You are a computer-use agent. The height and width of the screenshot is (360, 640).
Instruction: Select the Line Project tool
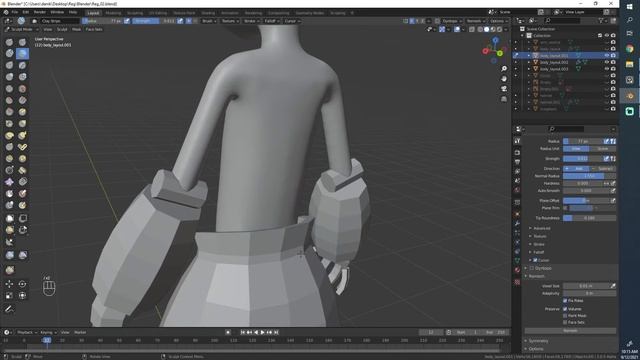click(x=9, y=242)
